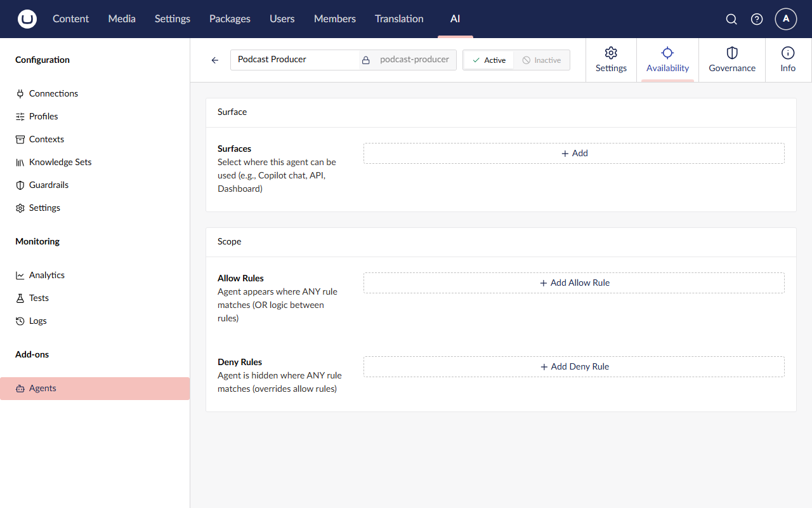
Task: Open the user avatar menu
Action: 786,19
